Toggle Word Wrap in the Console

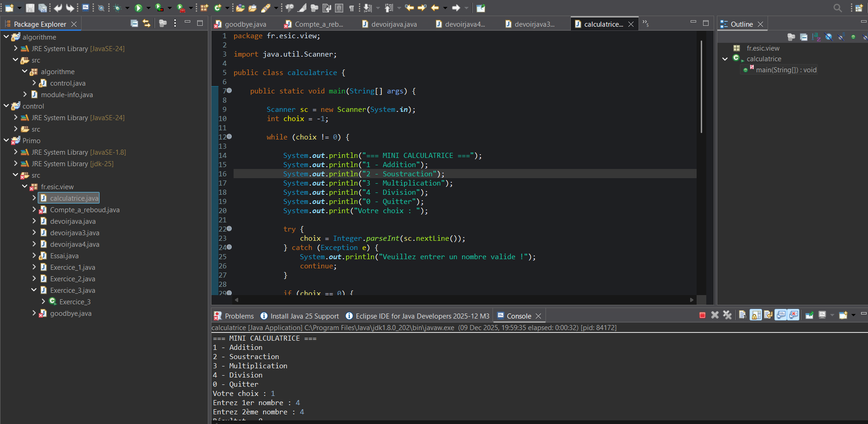point(768,315)
